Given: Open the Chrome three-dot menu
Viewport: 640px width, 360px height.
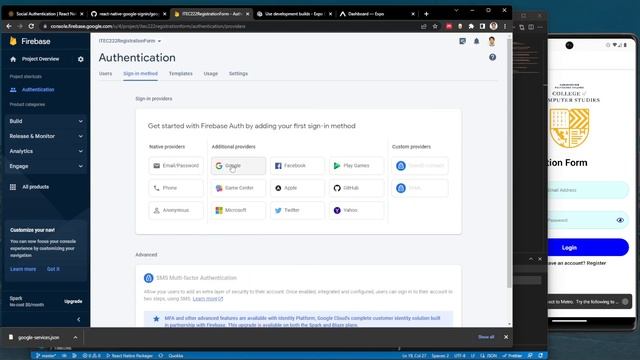Looking at the screenshot, I should point(505,26).
